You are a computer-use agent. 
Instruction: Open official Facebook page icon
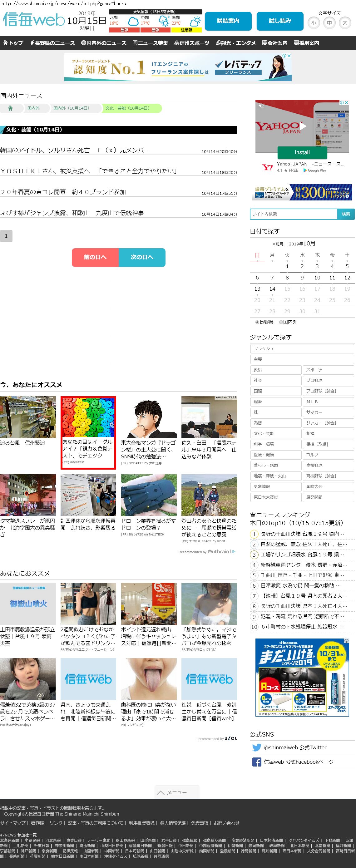[257, 762]
